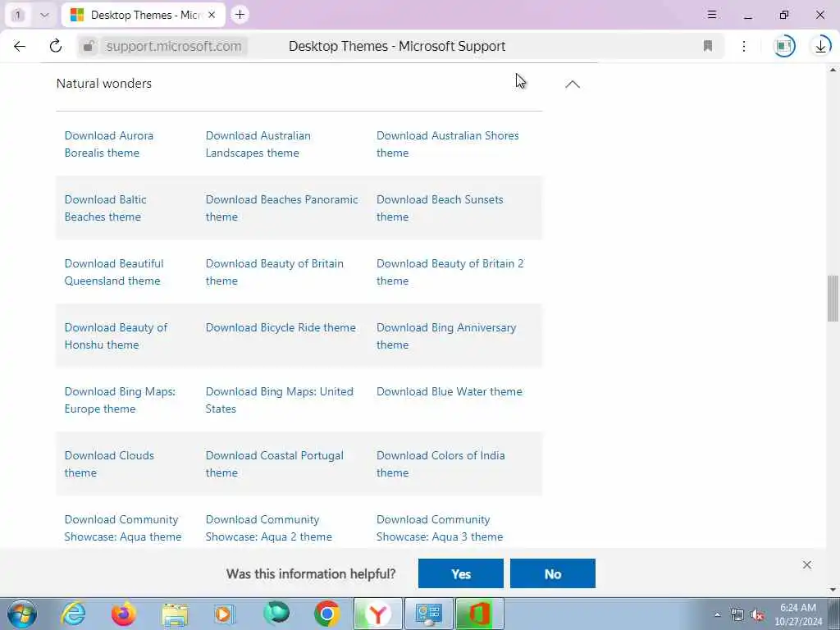Launch Google Chrome from taskbar
Screen dimensions: 840x630
326,614
